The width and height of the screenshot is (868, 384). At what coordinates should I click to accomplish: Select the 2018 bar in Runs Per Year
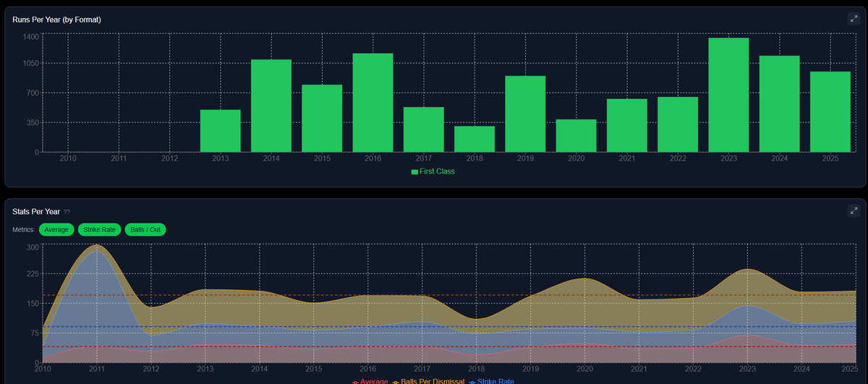click(x=475, y=139)
